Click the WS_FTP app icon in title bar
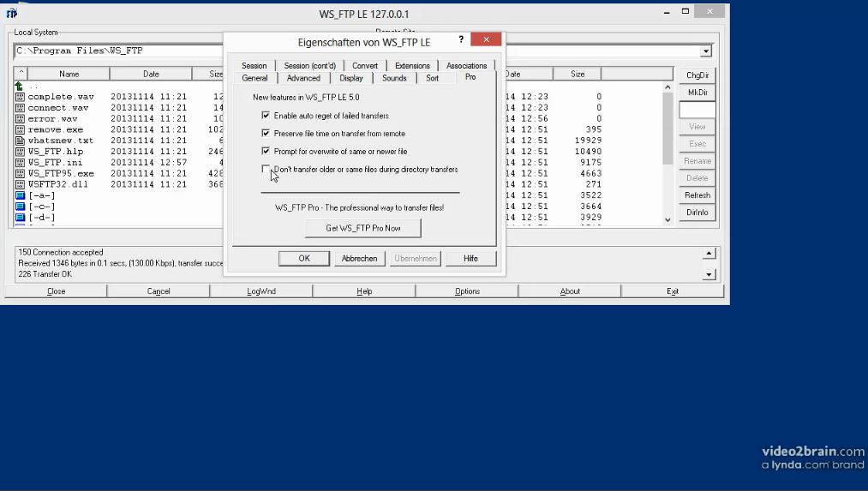868x491 pixels. pos(12,14)
